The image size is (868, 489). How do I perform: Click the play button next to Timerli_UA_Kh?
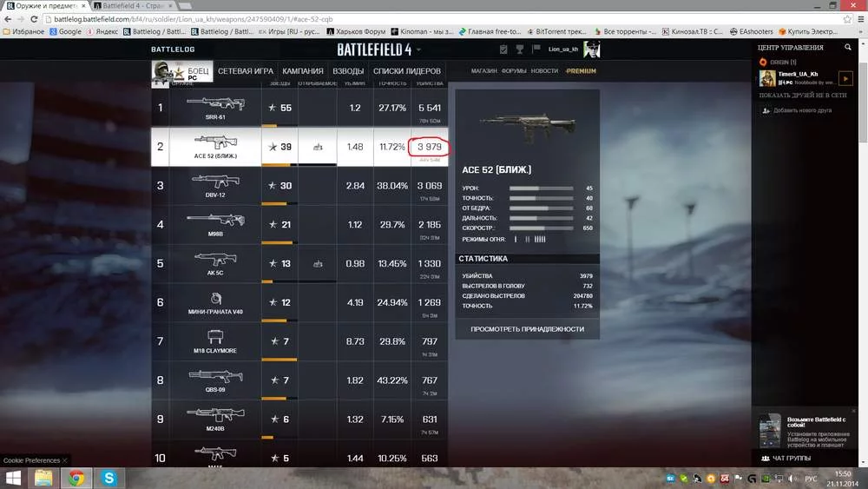pyautogui.click(x=845, y=79)
